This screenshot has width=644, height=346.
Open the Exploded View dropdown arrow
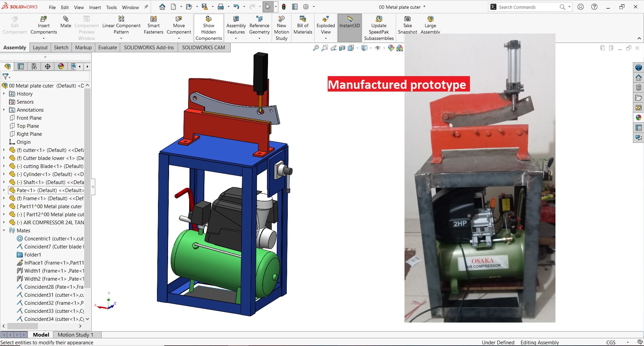coord(326,38)
